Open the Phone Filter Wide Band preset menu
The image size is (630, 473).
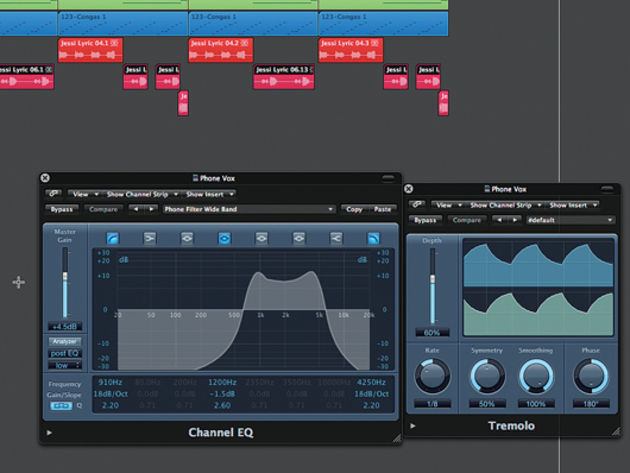pyautogui.click(x=248, y=209)
